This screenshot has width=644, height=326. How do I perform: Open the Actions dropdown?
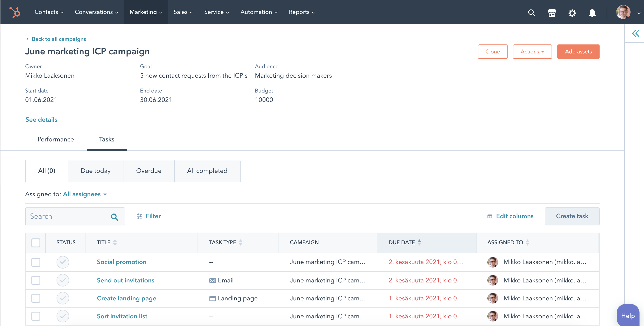532,52
